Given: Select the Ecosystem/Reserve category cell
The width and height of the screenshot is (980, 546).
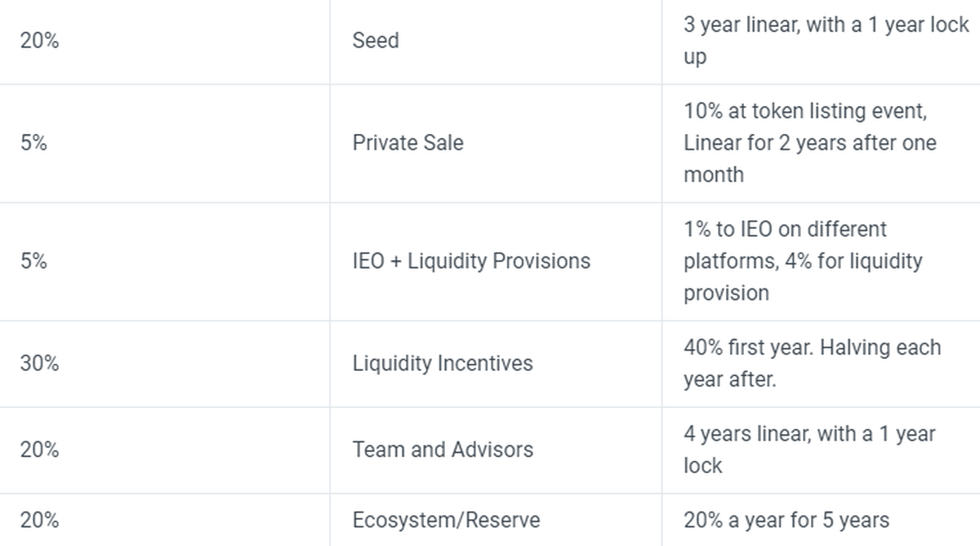Looking at the screenshot, I should (x=446, y=520).
